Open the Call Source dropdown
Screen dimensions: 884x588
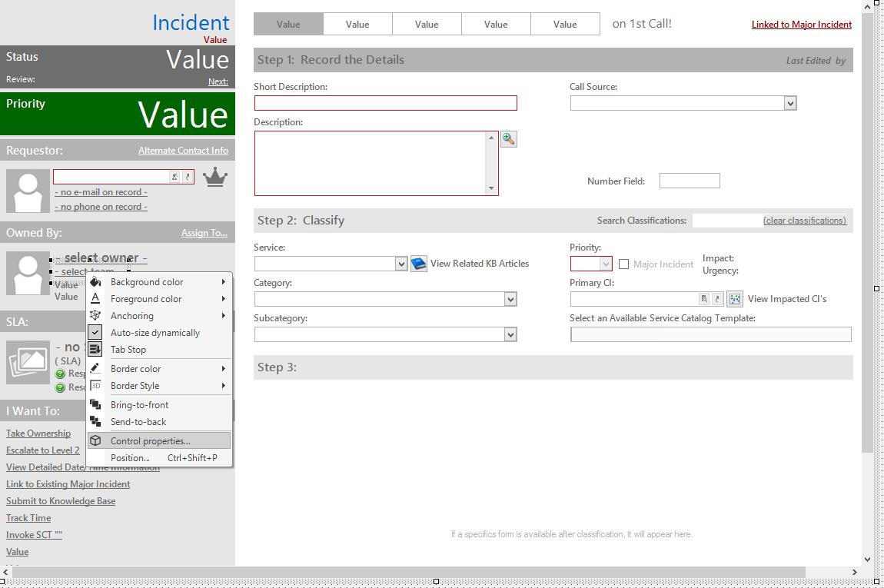click(790, 103)
